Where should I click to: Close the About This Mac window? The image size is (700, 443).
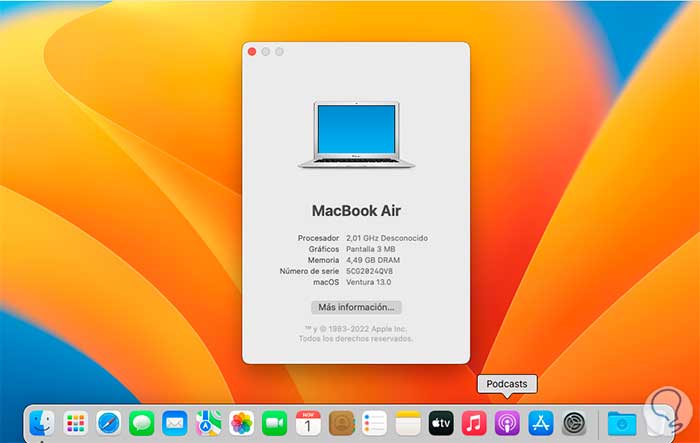click(x=252, y=52)
